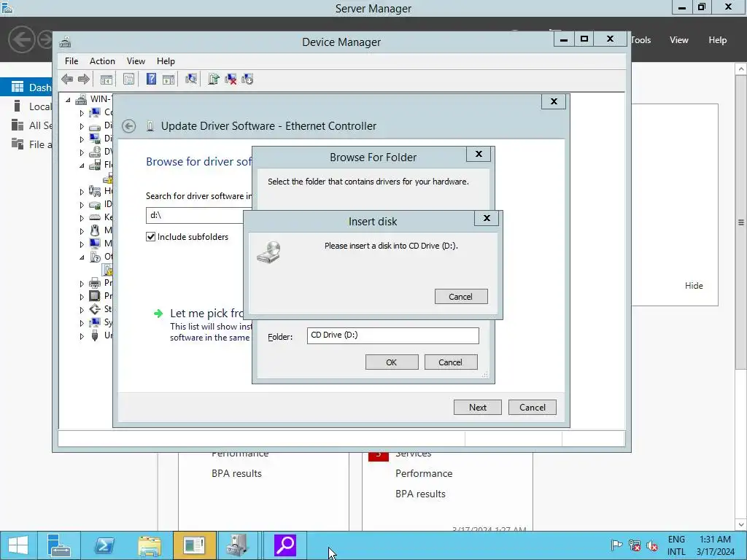Click the Device Manager toolbox taskbar icon
The height and width of the screenshot is (560, 747).
(x=237, y=545)
